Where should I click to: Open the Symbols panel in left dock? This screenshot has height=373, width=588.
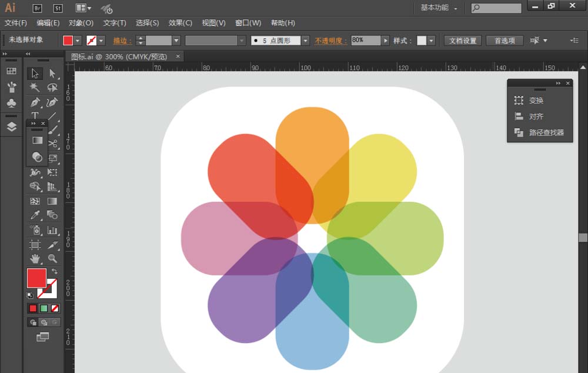click(11, 103)
